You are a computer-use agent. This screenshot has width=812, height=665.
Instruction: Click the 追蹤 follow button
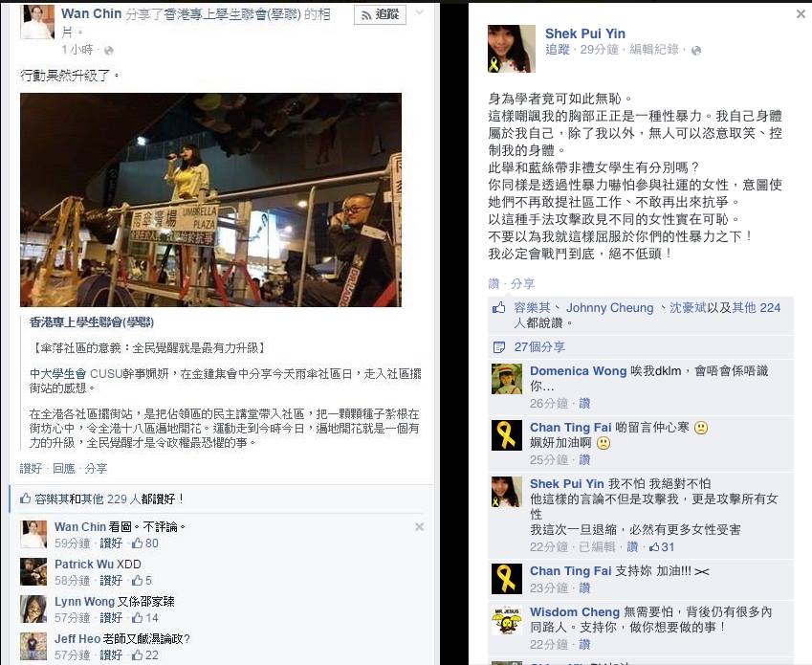tap(380, 14)
